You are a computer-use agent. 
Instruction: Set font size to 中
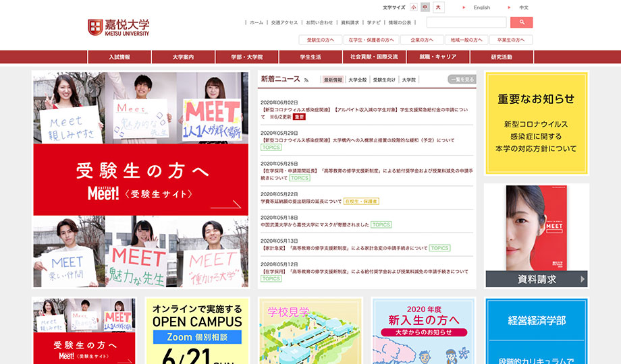pyautogui.click(x=425, y=7)
